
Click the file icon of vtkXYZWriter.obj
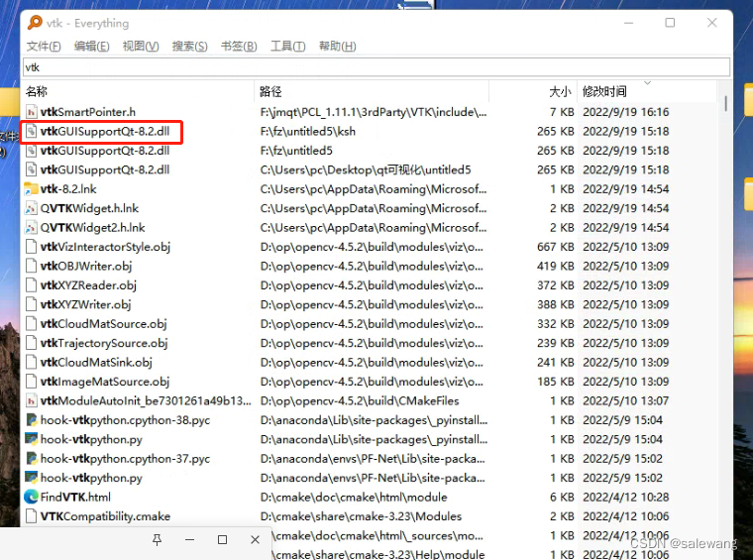click(x=32, y=304)
